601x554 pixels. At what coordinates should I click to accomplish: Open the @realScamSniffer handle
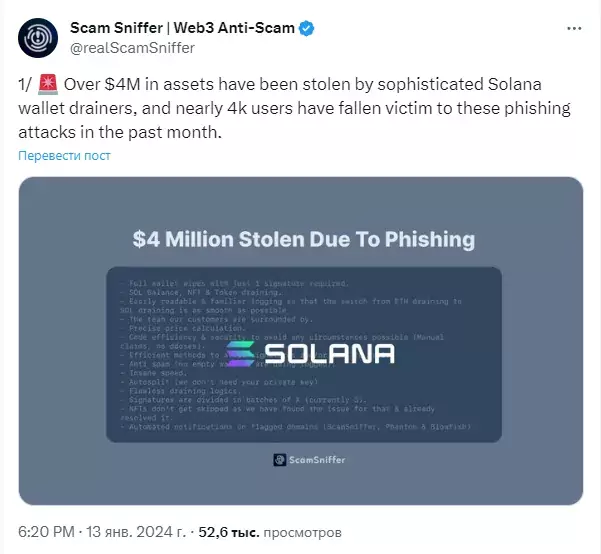133,46
